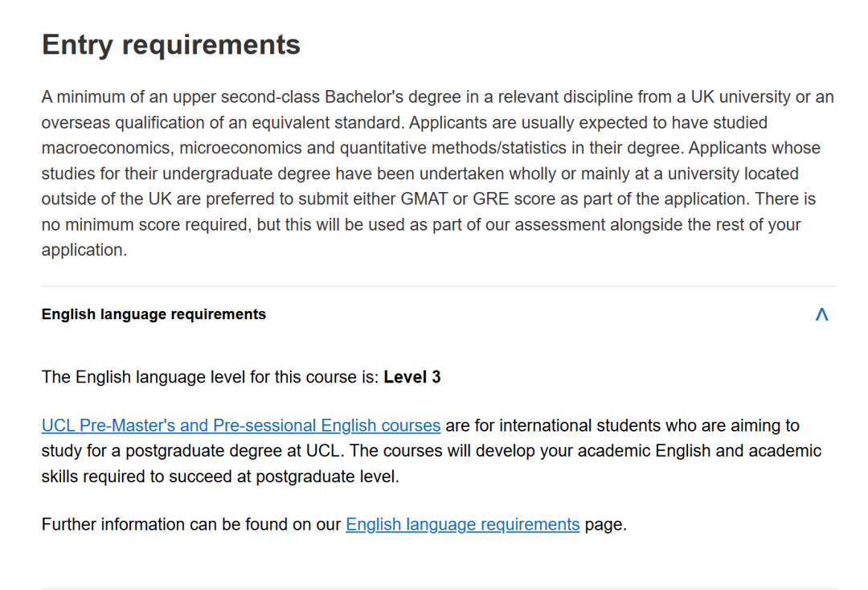This screenshot has width=868, height=590.
Task: Click 'skills required to succeed at postgraduate level'
Action: [219, 477]
